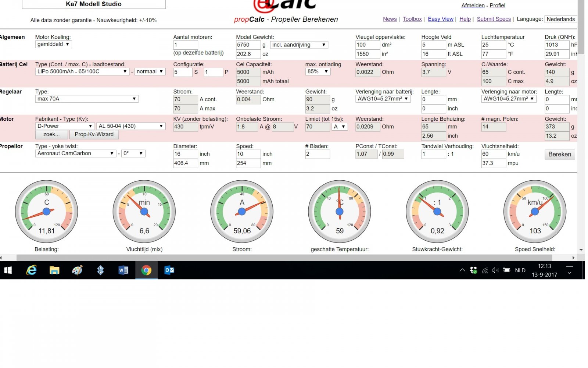Launch Internet Explorer from the taskbar

tap(32, 270)
